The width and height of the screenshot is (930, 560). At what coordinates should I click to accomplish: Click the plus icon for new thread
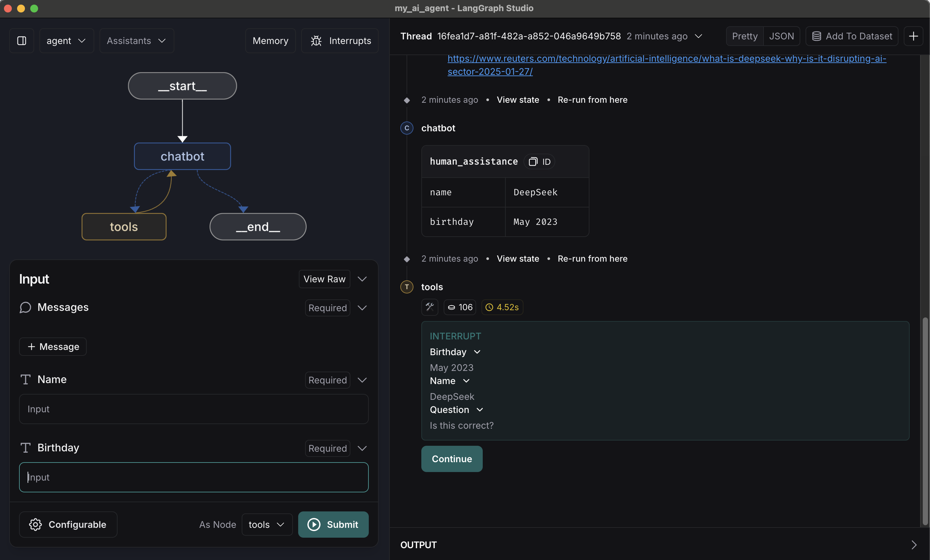913,36
